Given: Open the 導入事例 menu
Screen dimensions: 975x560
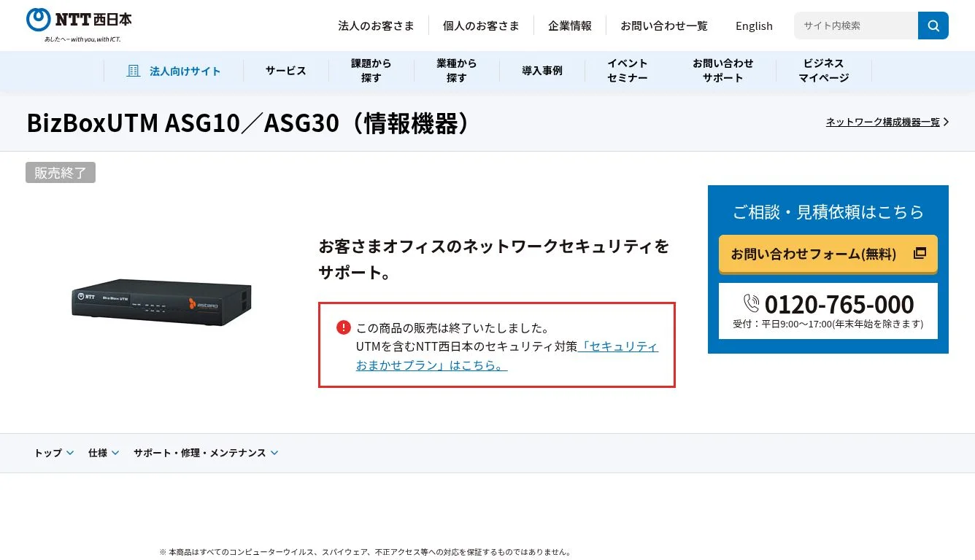Looking at the screenshot, I should 542,71.
